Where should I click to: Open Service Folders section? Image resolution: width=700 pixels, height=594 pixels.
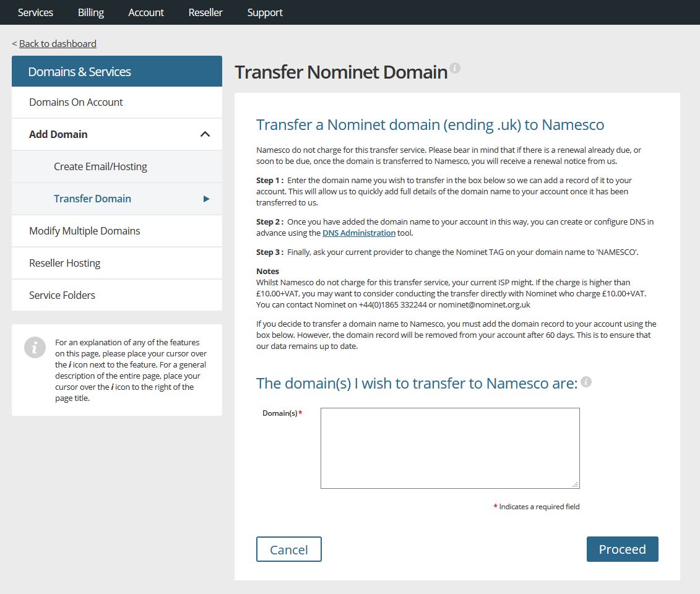click(x=117, y=295)
